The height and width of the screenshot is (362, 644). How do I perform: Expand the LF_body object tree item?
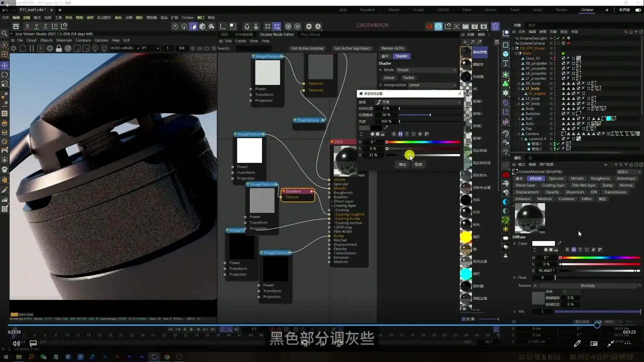(x=519, y=89)
